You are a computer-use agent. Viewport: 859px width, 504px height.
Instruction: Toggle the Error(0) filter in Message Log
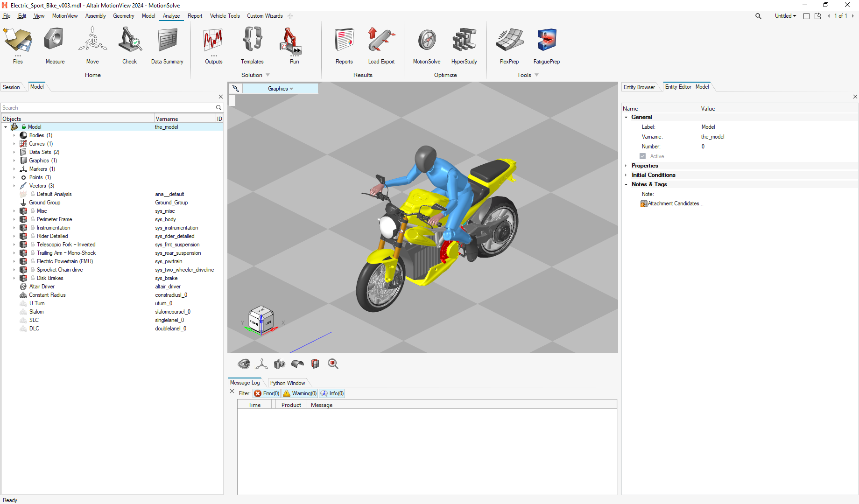267,393
